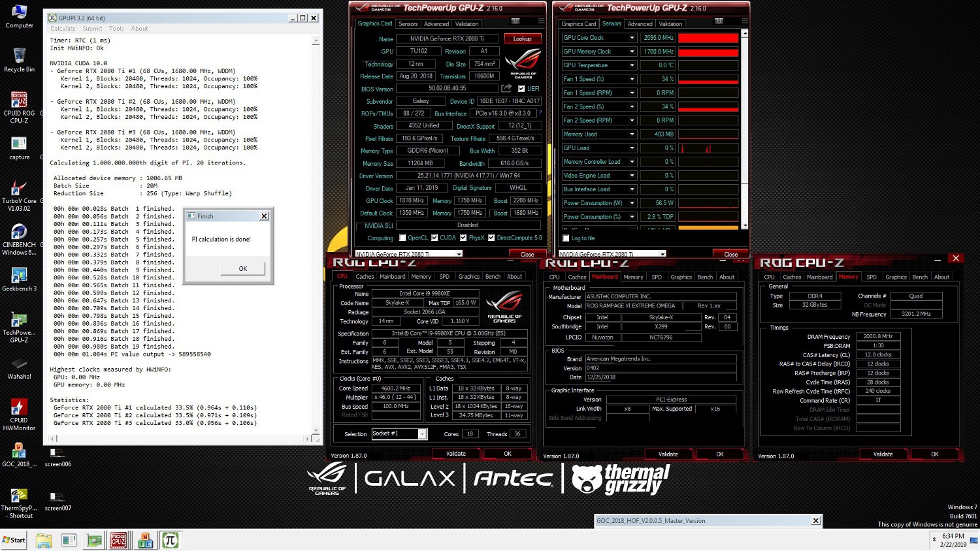Open the Socket #1 selection dropdown

coord(422,433)
